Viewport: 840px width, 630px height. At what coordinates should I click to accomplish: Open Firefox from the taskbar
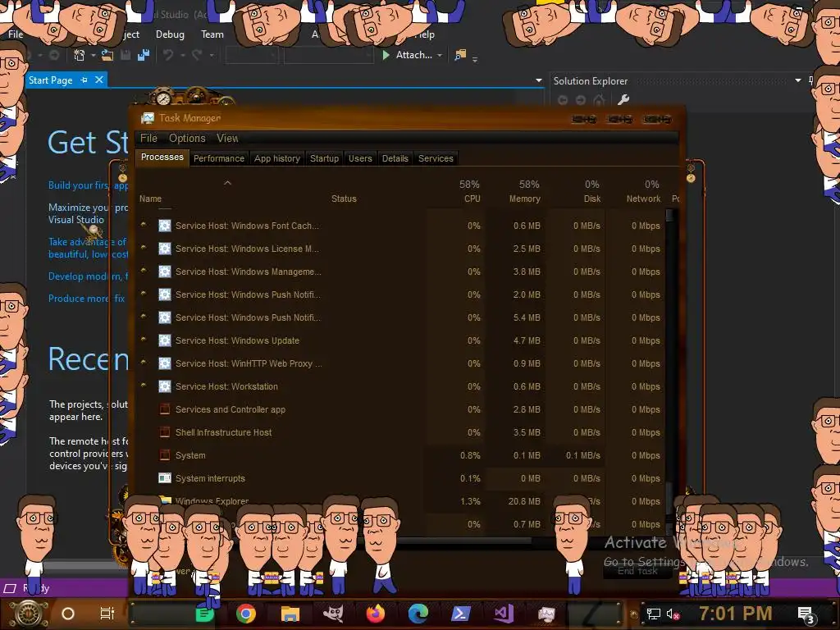coord(376,614)
